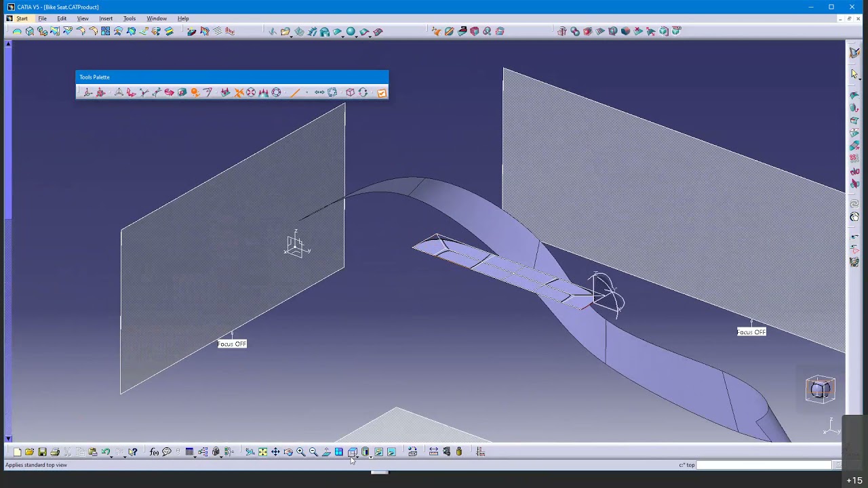Select the Rotate view icon
Image resolution: width=868 pixels, height=488 pixels.
(288, 452)
